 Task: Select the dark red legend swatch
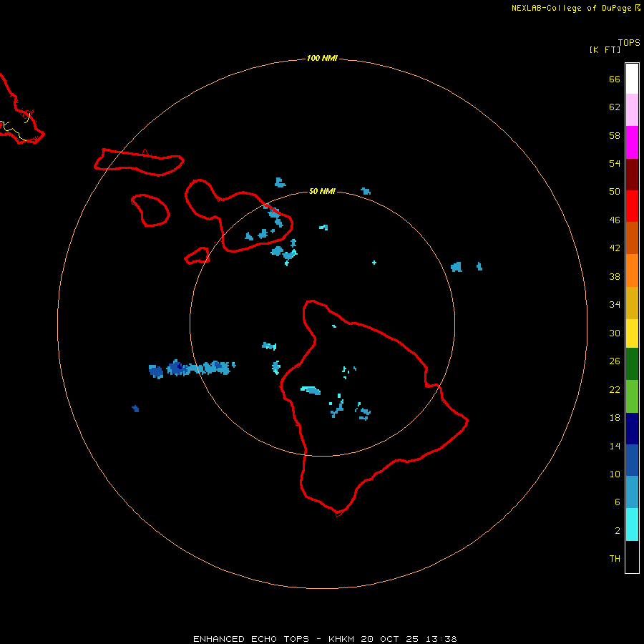(632, 174)
